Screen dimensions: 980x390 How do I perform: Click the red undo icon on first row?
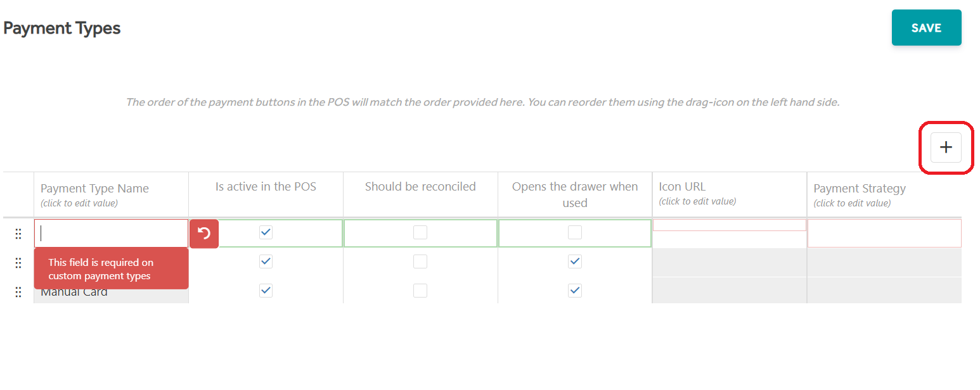point(204,234)
